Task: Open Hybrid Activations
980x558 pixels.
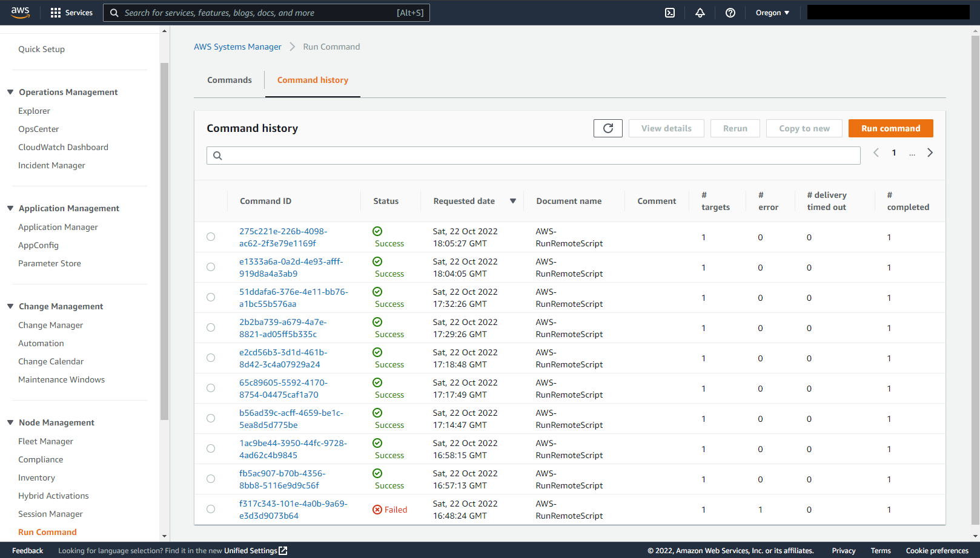Action: (53, 496)
